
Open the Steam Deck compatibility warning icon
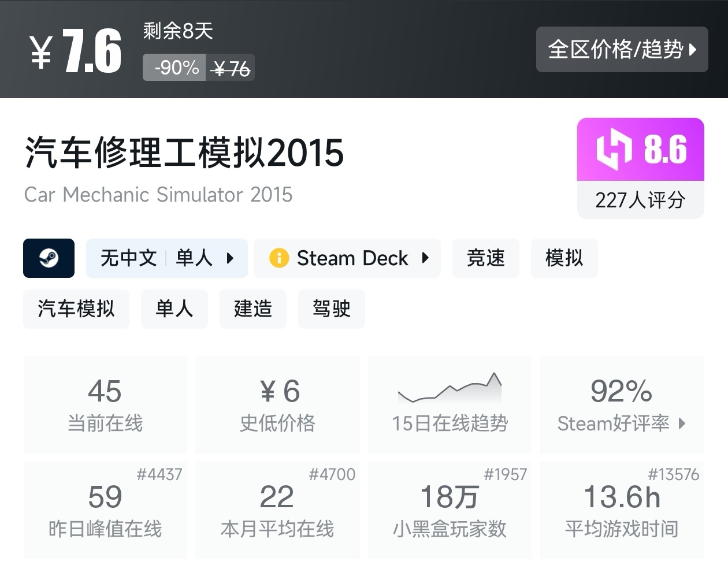(279, 258)
